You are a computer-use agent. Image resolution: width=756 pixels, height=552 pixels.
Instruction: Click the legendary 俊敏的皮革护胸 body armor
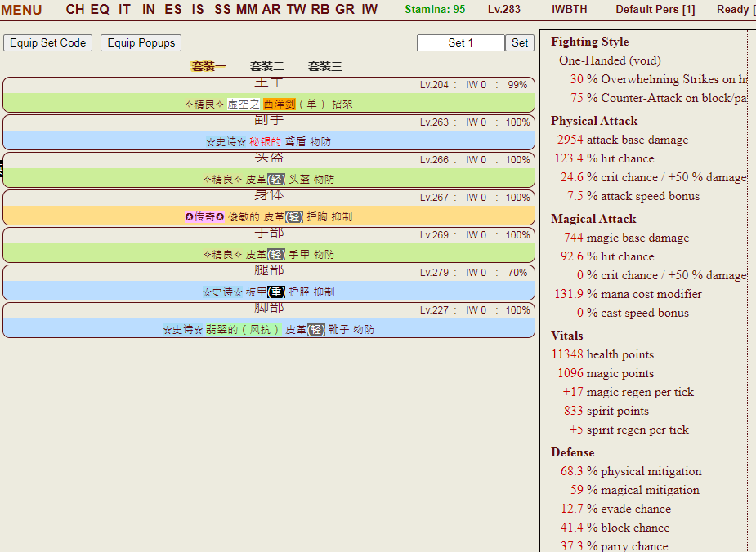point(269,216)
